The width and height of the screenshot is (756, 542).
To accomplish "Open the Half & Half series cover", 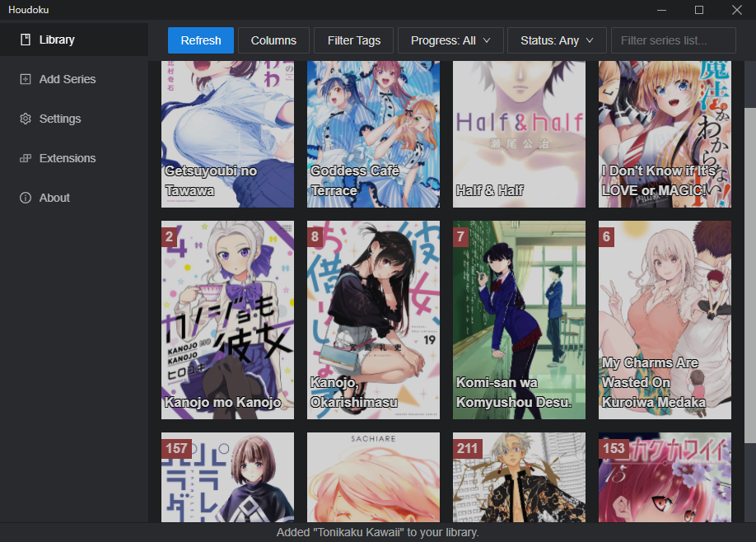I will click(x=519, y=134).
